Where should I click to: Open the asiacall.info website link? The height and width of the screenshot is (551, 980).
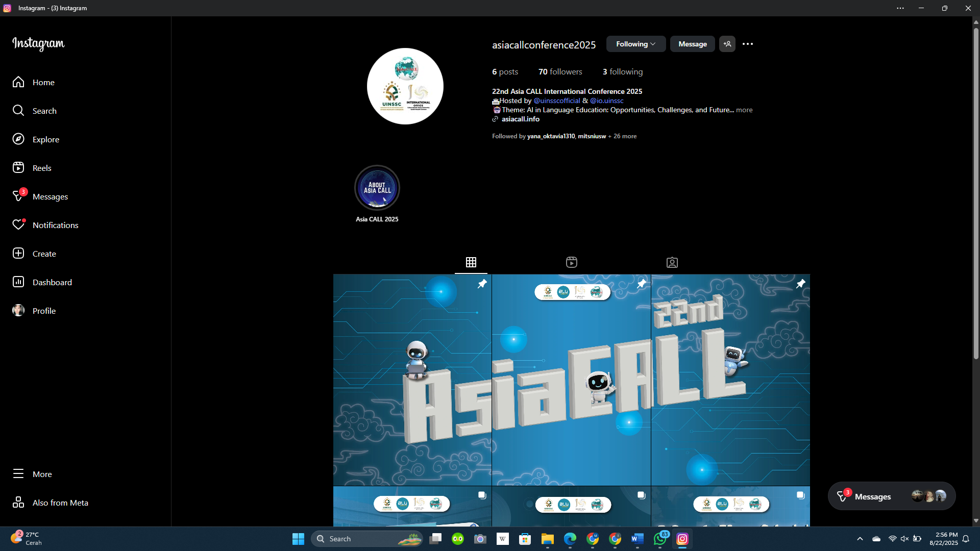pos(521,119)
